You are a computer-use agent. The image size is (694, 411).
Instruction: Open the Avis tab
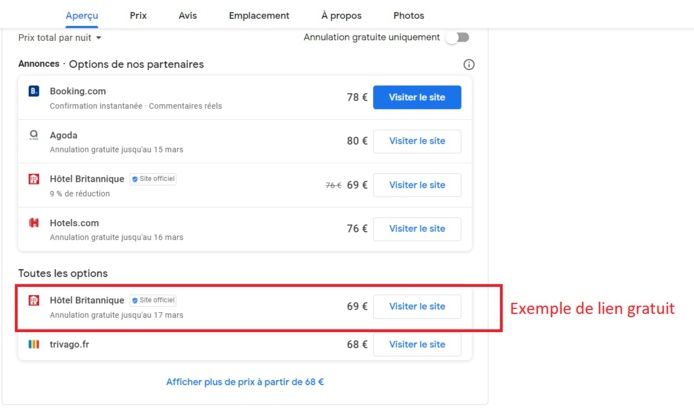188,15
